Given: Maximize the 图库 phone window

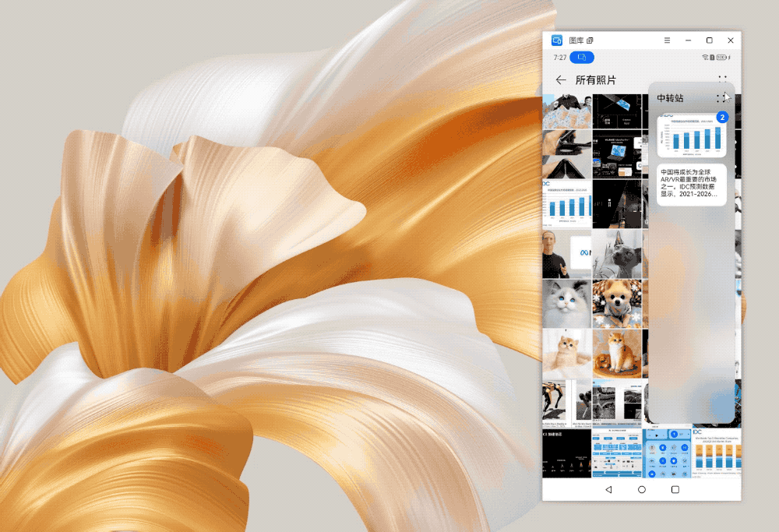Looking at the screenshot, I should tap(709, 40).
